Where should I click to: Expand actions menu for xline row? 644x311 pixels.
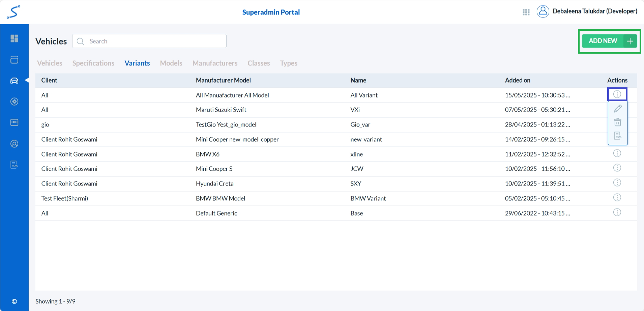coord(617,153)
